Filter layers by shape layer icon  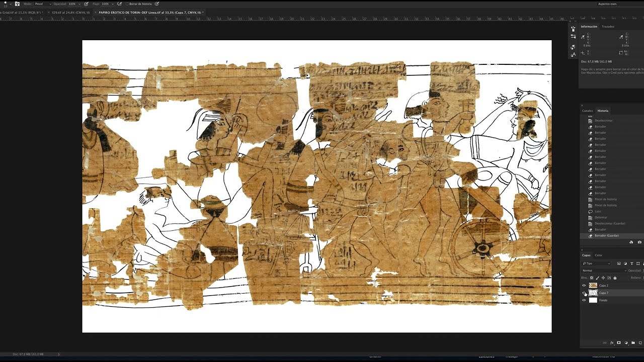[x=638, y=263]
